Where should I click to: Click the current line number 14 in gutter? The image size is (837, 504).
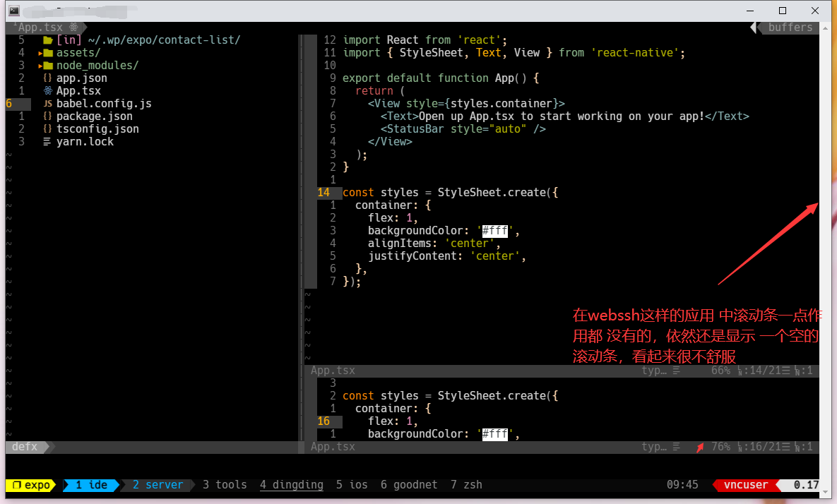coord(323,193)
